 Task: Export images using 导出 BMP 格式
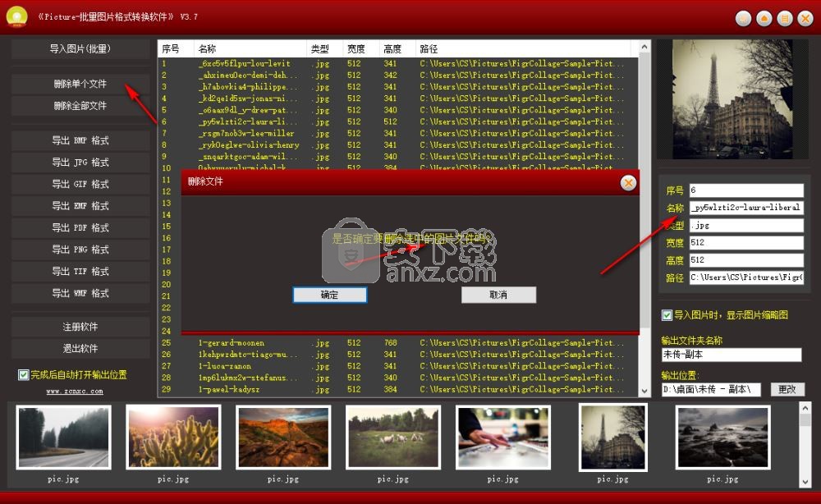tap(80, 140)
